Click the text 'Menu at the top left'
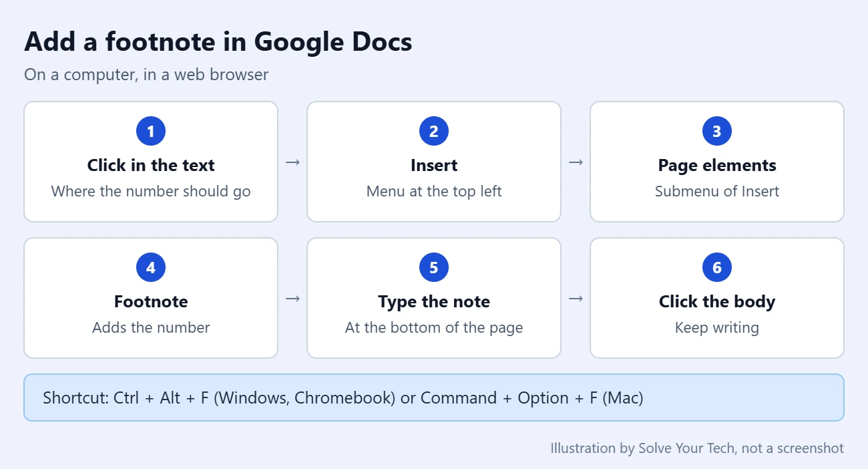This screenshot has height=469, width=868. 434,192
